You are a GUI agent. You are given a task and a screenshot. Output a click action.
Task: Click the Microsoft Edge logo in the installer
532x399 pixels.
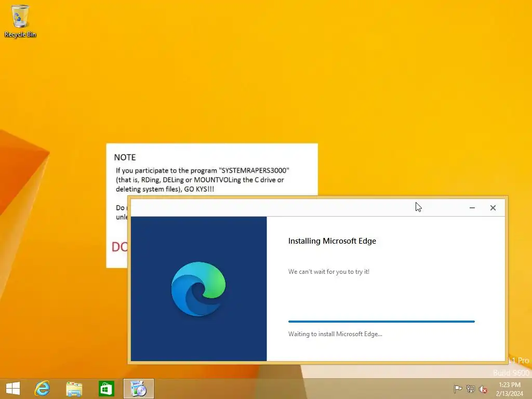click(x=198, y=289)
